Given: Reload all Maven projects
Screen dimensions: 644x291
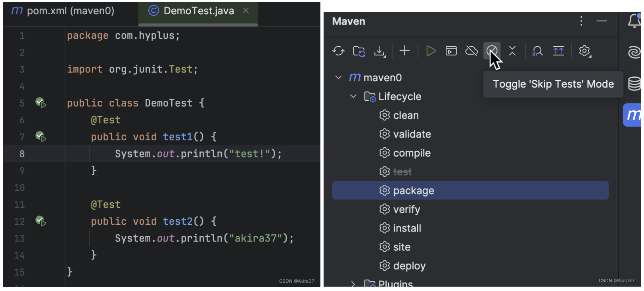Looking at the screenshot, I should click(x=339, y=51).
